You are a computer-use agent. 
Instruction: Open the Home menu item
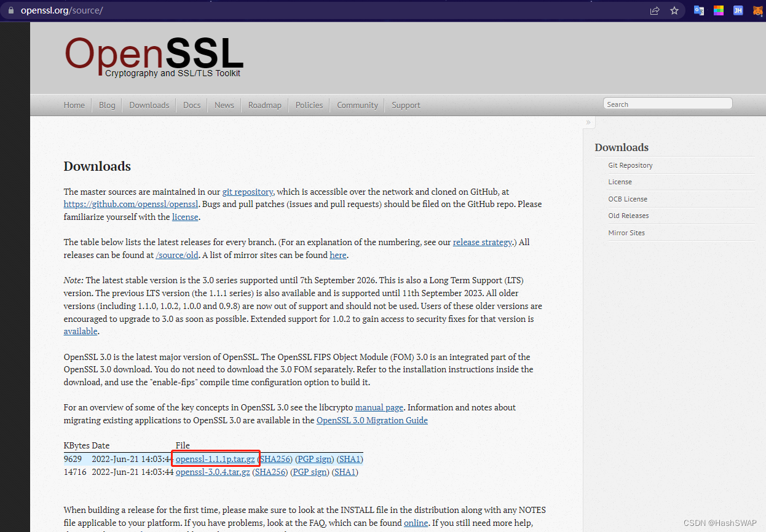click(x=74, y=105)
